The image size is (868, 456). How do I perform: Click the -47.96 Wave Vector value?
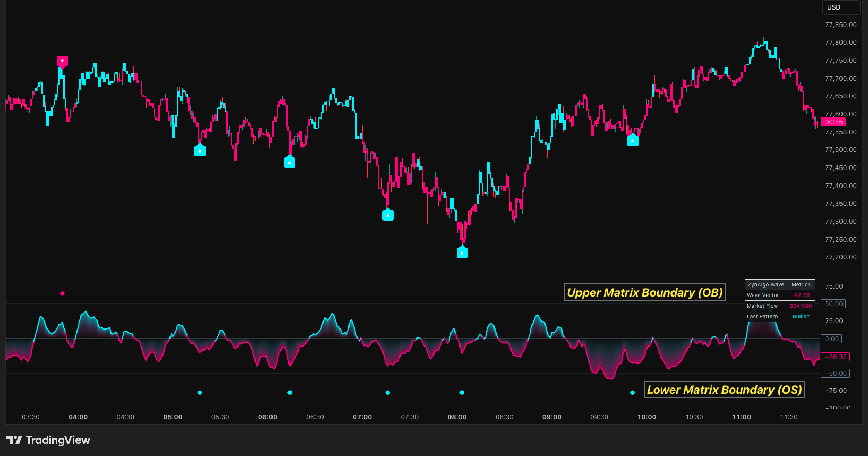coord(801,295)
